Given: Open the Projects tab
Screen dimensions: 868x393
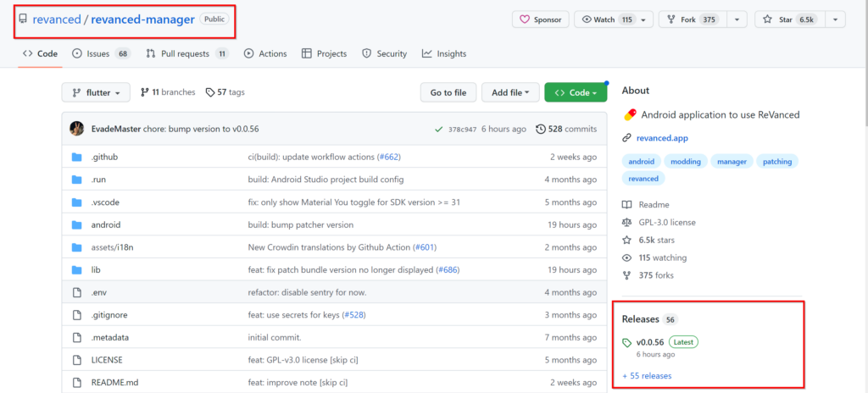Looking at the screenshot, I should pos(324,53).
